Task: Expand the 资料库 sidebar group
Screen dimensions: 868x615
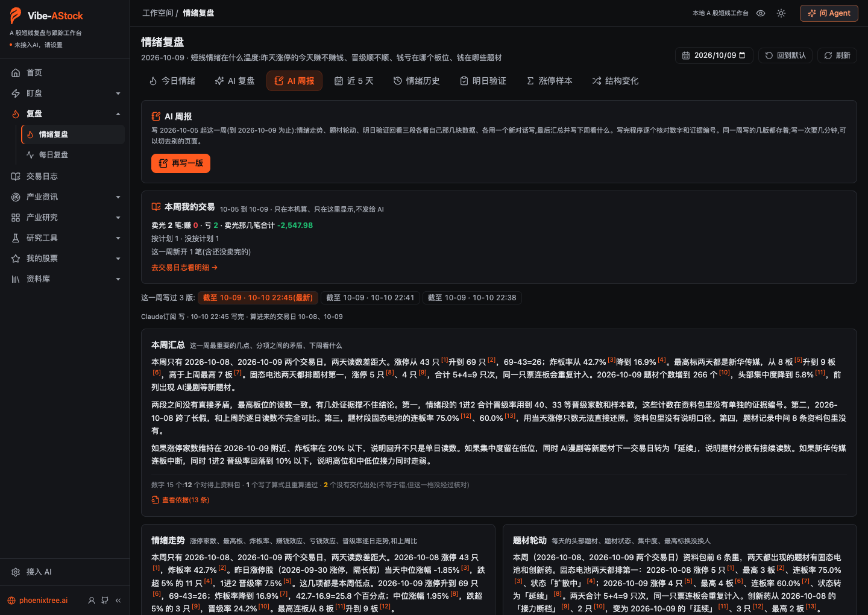Action: (64, 279)
